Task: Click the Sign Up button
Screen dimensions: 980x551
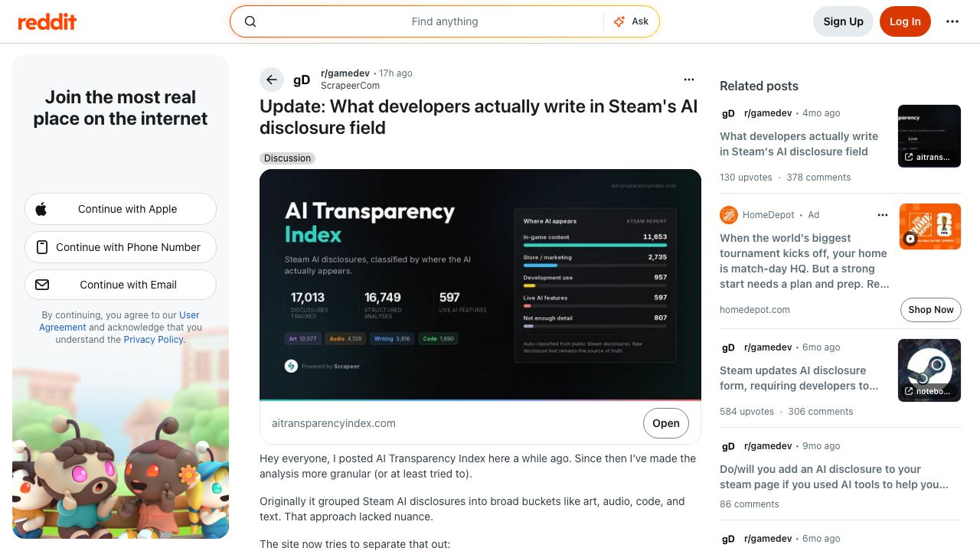Action: pyautogui.click(x=843, y=21)
